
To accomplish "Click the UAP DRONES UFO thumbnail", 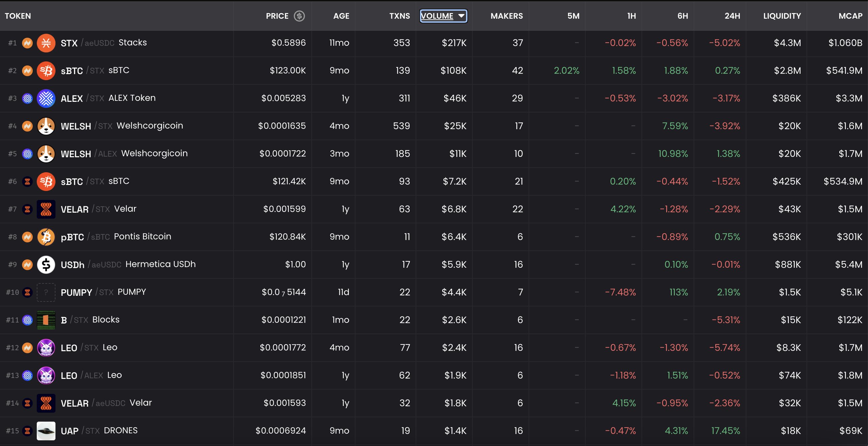I will [x=46, y=431].
